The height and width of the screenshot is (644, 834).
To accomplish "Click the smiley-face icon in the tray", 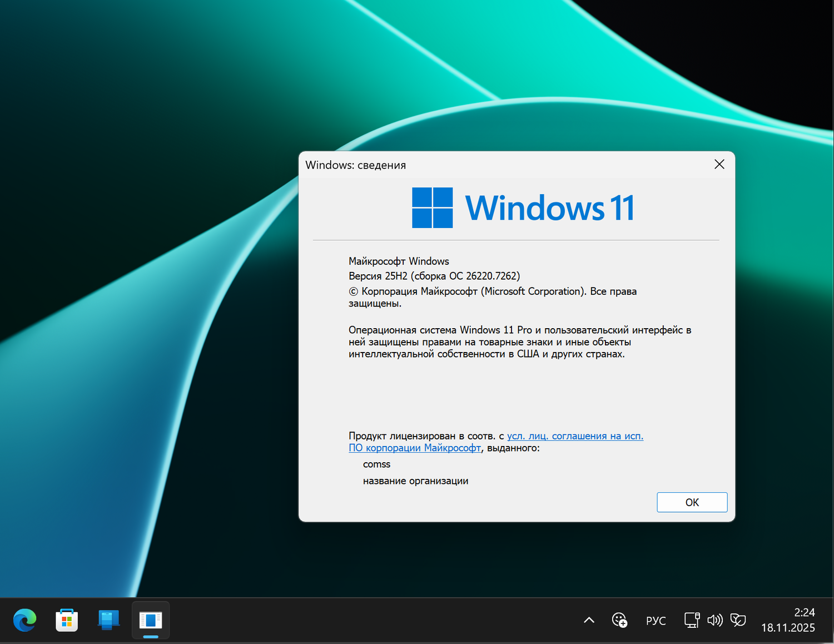I will tap(620, 620).
